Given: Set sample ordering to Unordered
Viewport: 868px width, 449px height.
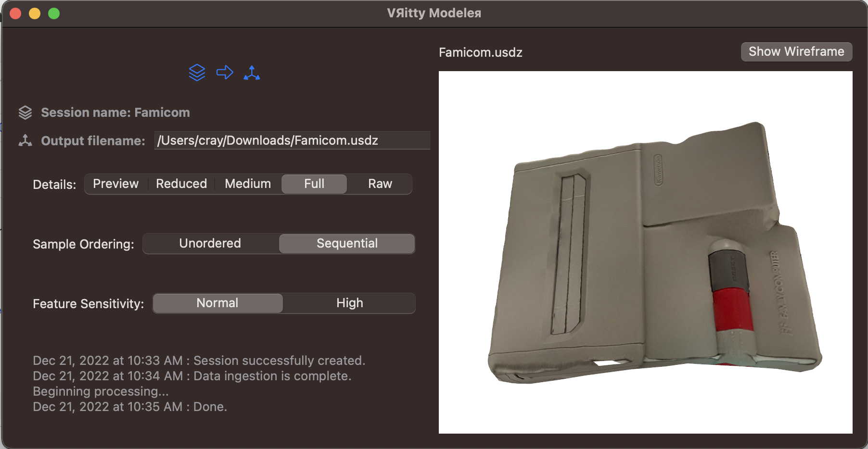Looking at the screenshot, I should pyautogui.click(x=210, y=244).
